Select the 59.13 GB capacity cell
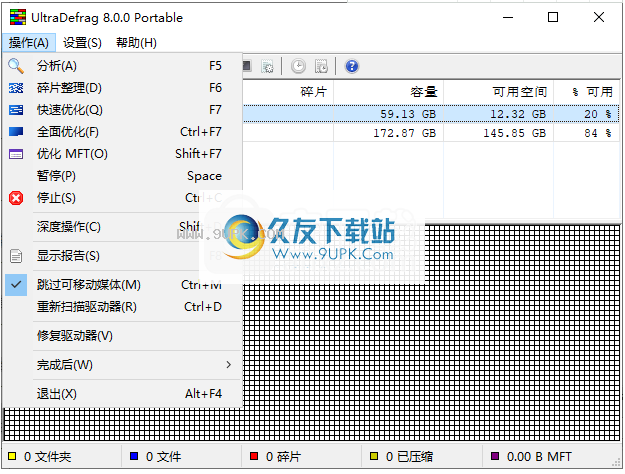 (389, 114)
